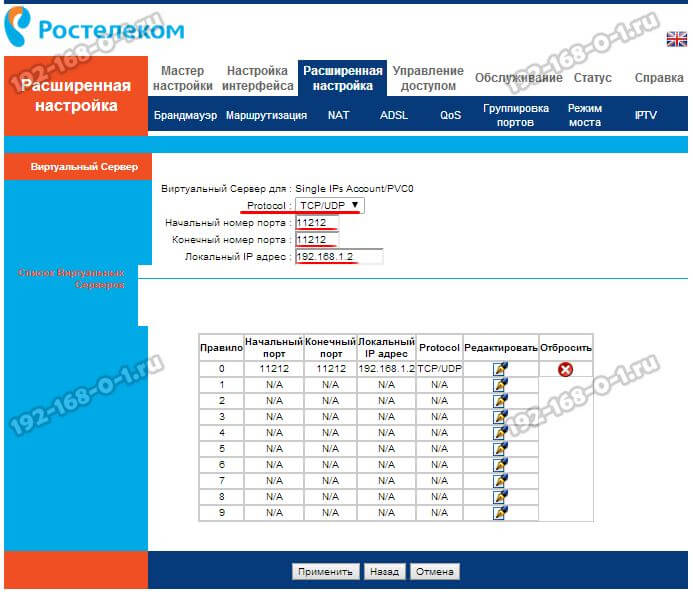This screenshot has width=693, height=600.
Task: Click the 192.168.1.2 cell in rule 0
Action: coord(386,368)
